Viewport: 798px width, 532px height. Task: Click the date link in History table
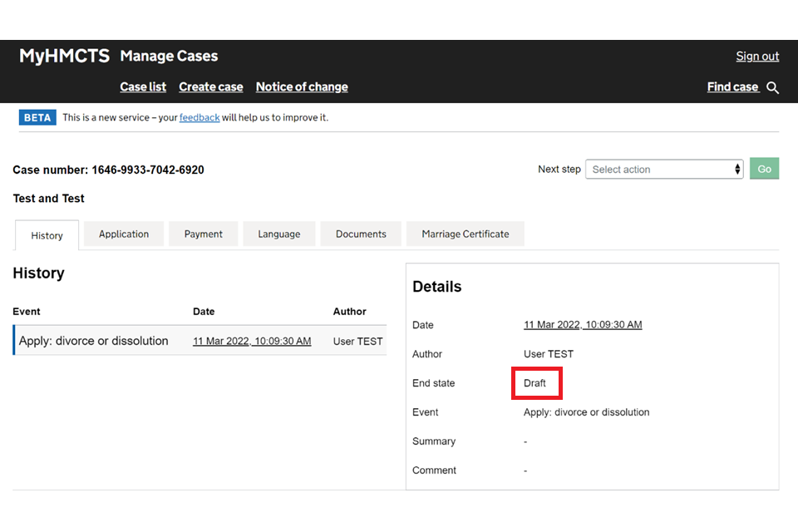[x=252, y=342]
